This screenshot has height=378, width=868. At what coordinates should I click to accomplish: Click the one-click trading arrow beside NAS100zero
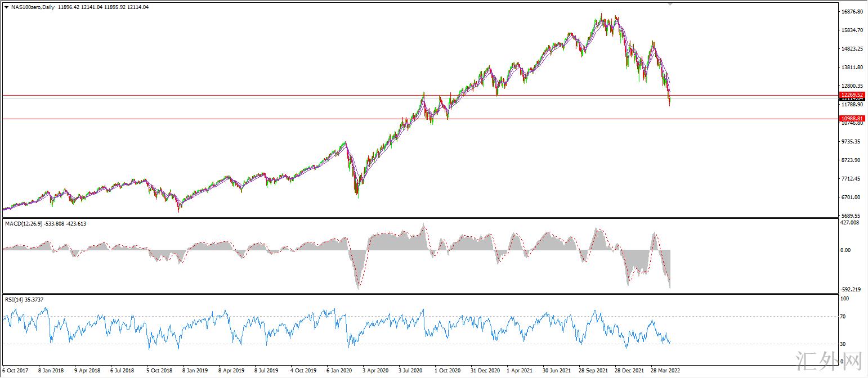[x=6, y=8]
